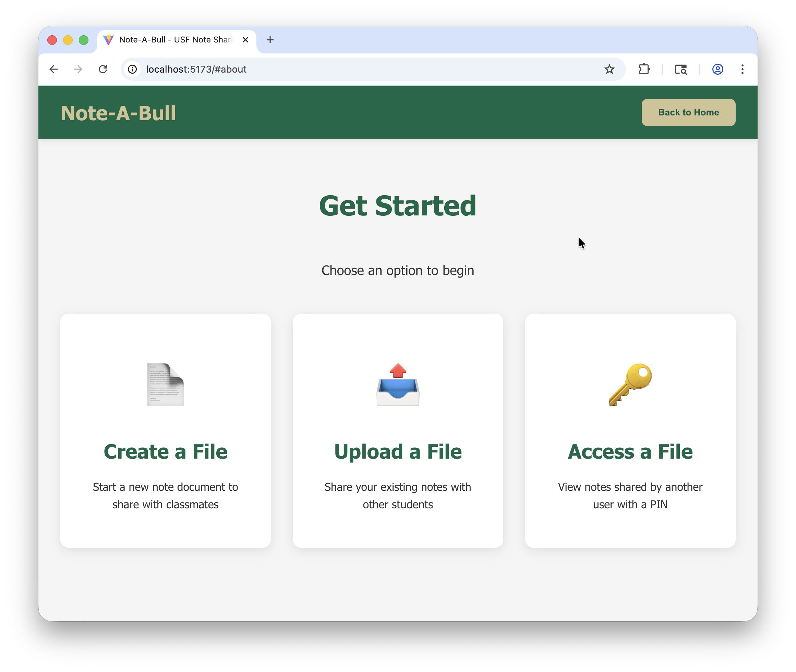Click the browser back arrow
The height and width of the screenshot is (672, 796).
pos(54,69)
